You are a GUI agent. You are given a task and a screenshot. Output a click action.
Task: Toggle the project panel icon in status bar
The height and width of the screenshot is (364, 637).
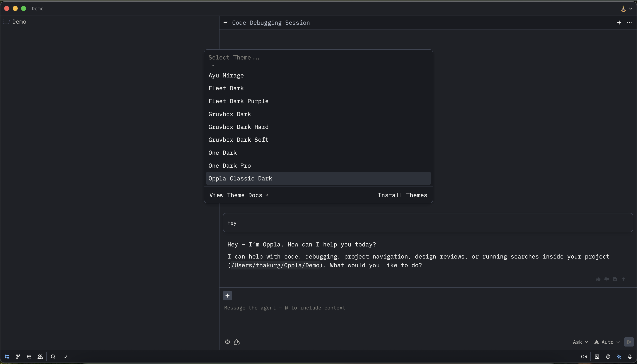pyautogui.click(x=7, y=357)
